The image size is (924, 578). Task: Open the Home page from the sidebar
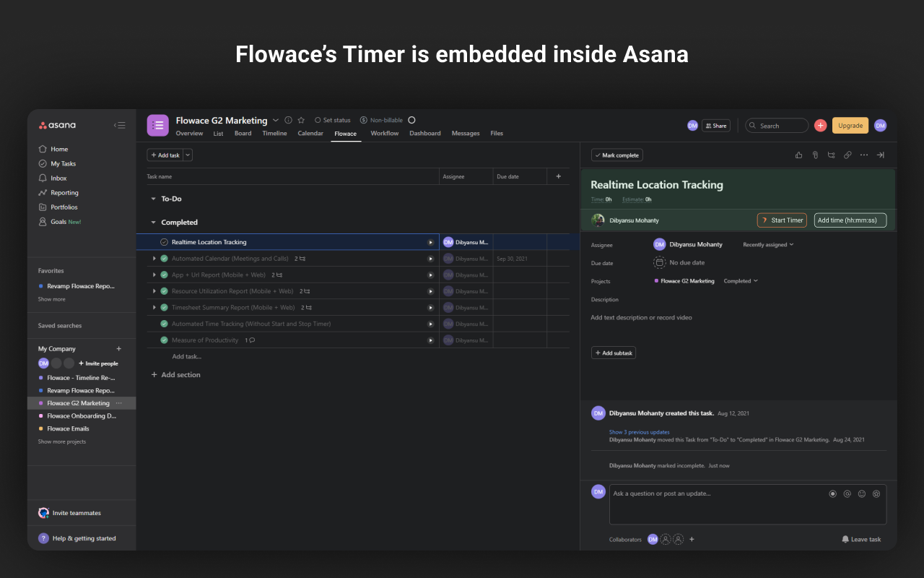tap(53, 149)
